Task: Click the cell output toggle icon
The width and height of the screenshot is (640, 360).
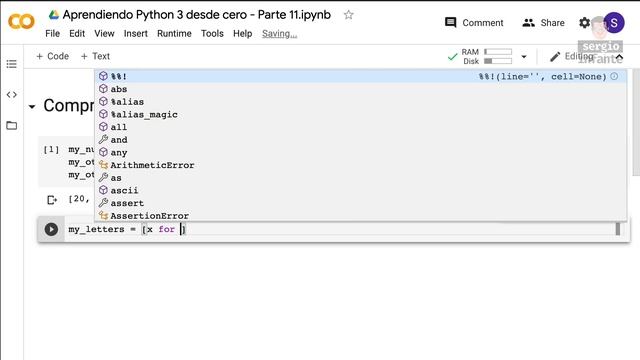Action: [52, 200]
